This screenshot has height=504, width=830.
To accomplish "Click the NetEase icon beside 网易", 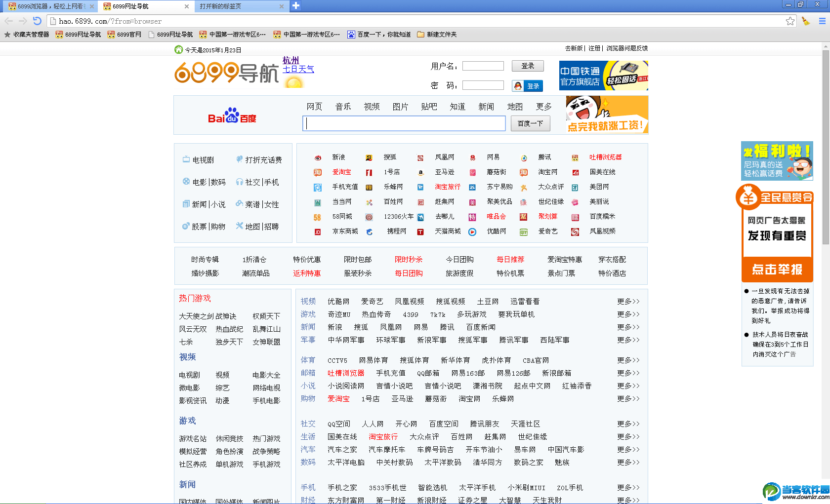I will 472,157.
